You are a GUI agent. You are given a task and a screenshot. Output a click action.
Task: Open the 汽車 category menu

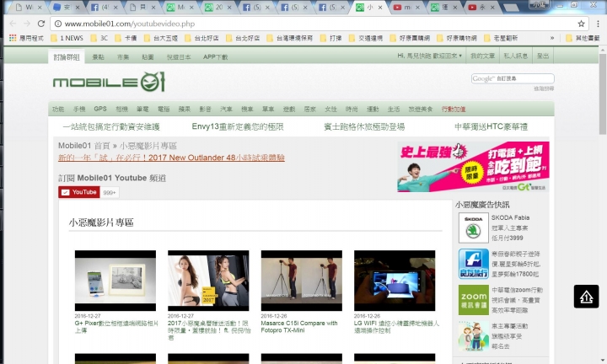(x=226, y=109)
